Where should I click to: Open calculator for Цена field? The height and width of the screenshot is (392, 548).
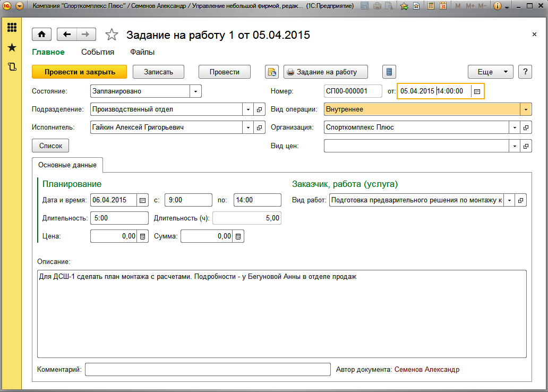(142, 236)
